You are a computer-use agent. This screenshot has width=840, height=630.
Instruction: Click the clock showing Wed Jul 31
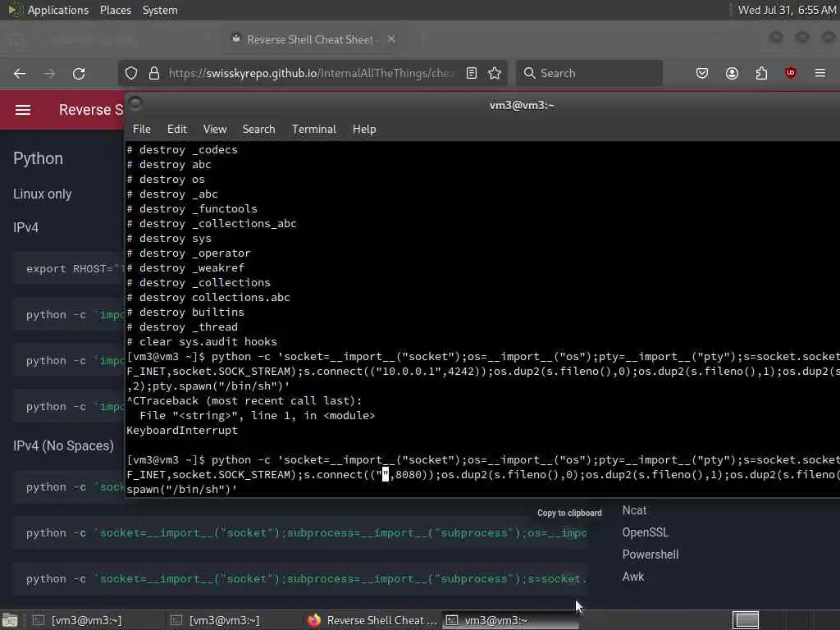tap(787, 10)
